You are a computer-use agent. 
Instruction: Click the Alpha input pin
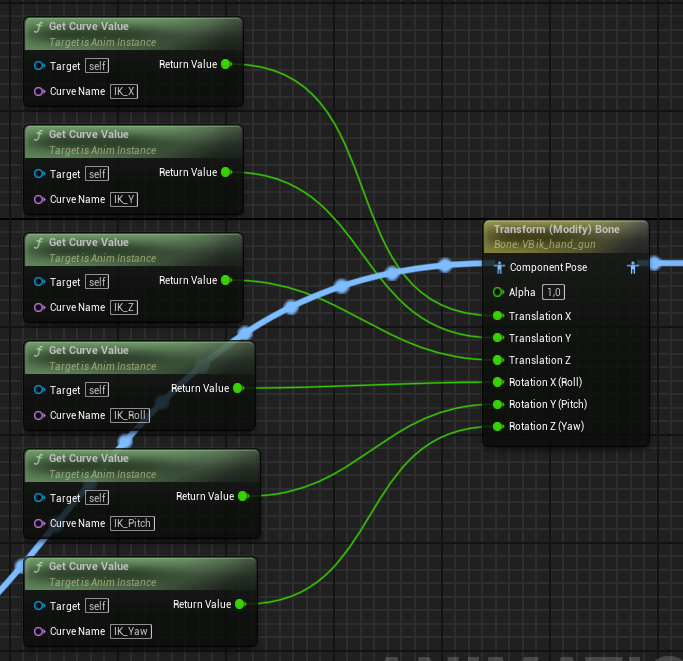(498, 292)
